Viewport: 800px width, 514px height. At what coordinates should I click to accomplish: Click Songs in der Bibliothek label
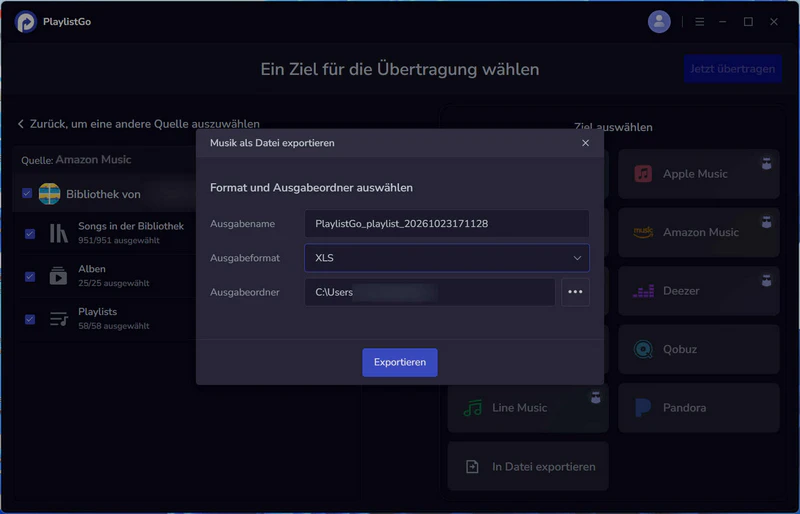[x=131, y=226]
